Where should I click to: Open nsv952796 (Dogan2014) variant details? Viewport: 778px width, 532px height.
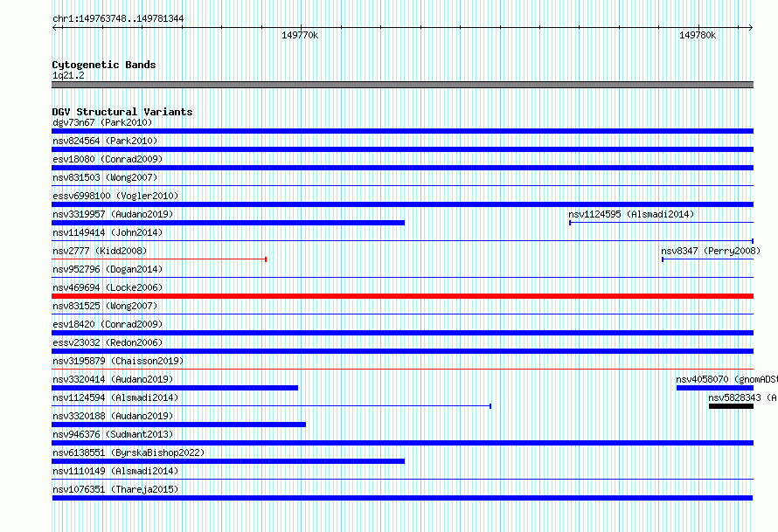(108, 269)
